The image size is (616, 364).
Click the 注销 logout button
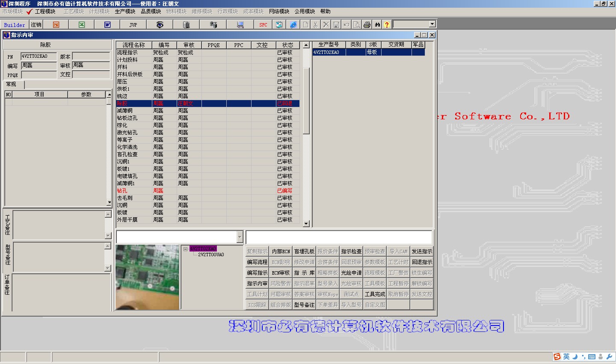(x=36, y=25)
